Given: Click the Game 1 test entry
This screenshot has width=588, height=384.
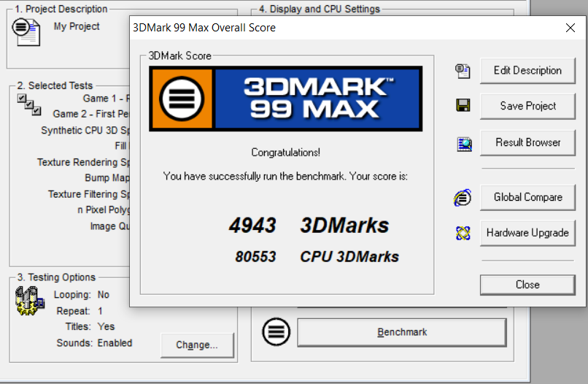Looking at the screenshot, I should tap(106, 99).
